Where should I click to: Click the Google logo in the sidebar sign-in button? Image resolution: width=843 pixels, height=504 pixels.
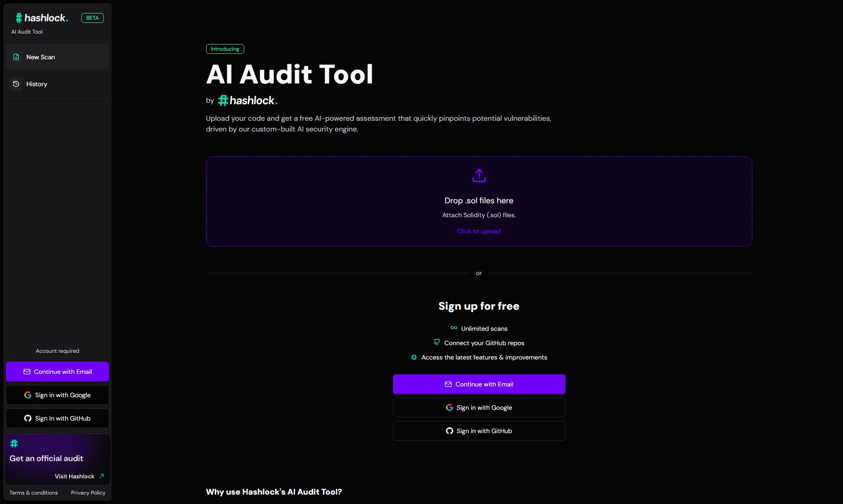point(28,395)
